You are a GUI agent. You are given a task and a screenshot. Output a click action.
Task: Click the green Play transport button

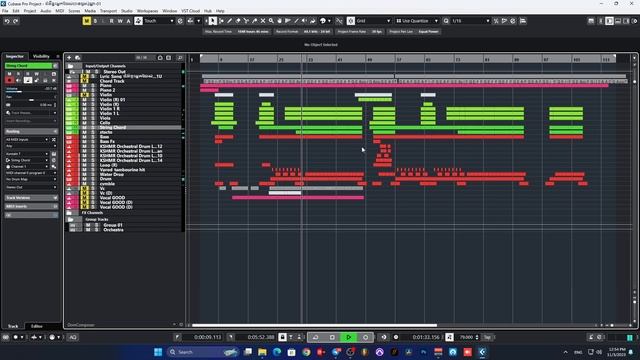click(x=349, y=337)
